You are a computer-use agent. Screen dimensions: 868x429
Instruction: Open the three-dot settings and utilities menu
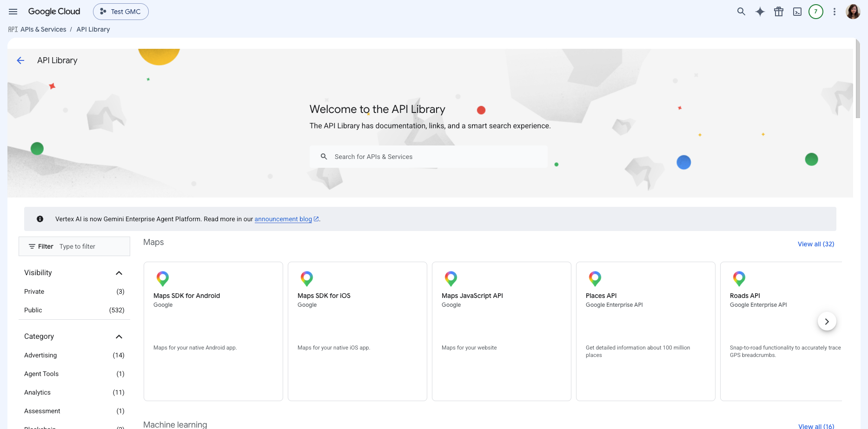[x=835, y=12]
